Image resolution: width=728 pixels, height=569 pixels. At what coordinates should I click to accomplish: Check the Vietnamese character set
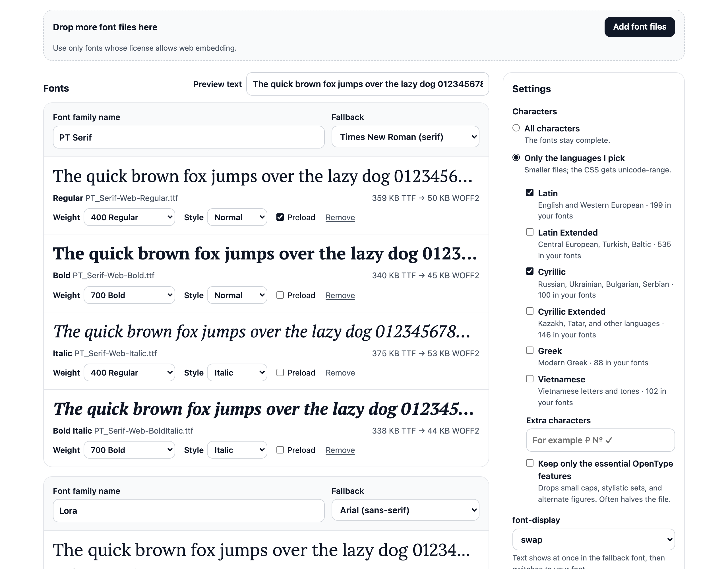click(530, 379)
